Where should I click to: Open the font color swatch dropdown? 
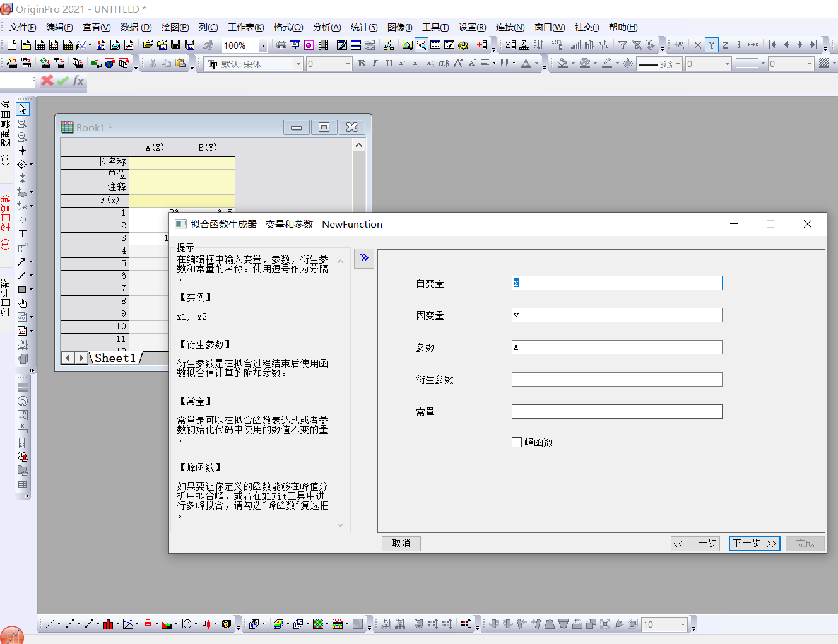point(535,64)
